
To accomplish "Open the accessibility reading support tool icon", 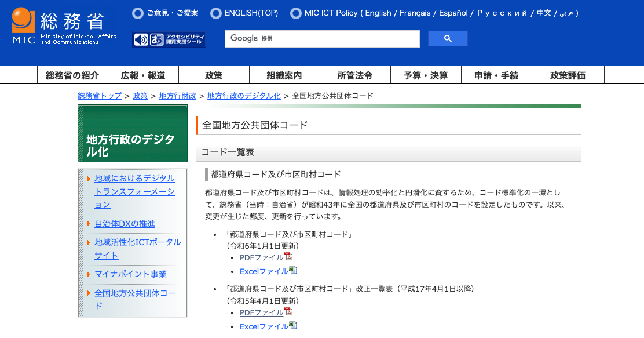I will click(169, 39).
